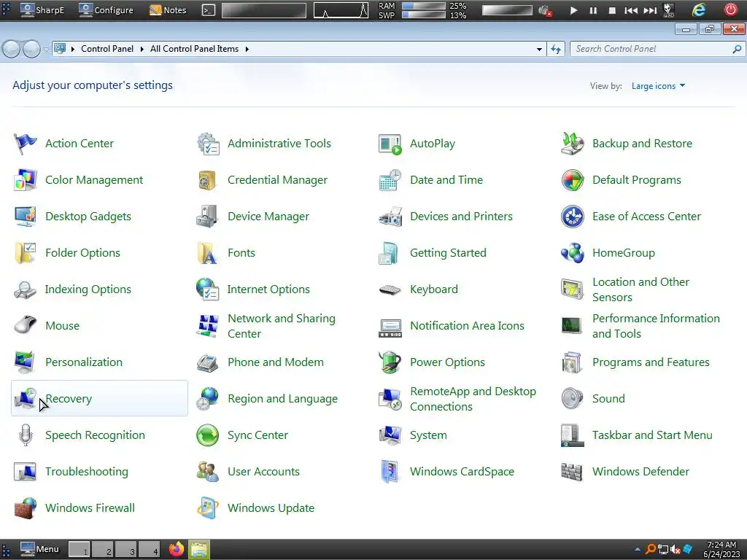Screen dimensions: 747x560
Task: Adjust the volume slider in the top bar
Action: click(x=507, y=10)
